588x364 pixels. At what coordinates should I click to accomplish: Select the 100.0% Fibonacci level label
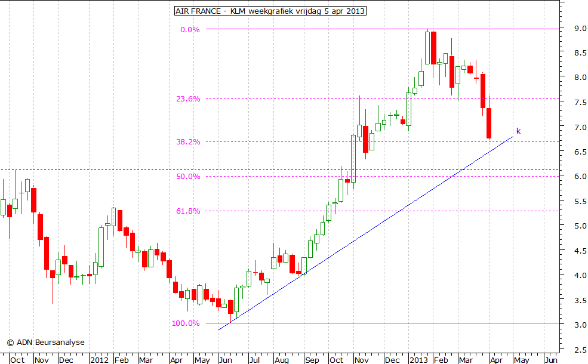[186, 323]
